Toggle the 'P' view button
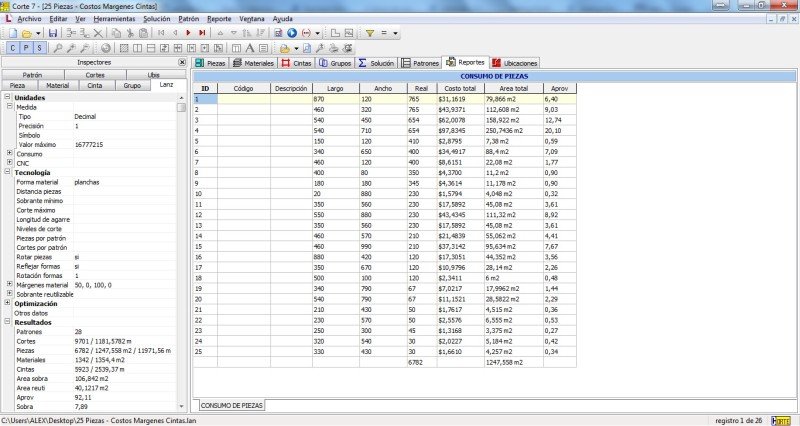800x426 pixels. [x=26, y=48]
